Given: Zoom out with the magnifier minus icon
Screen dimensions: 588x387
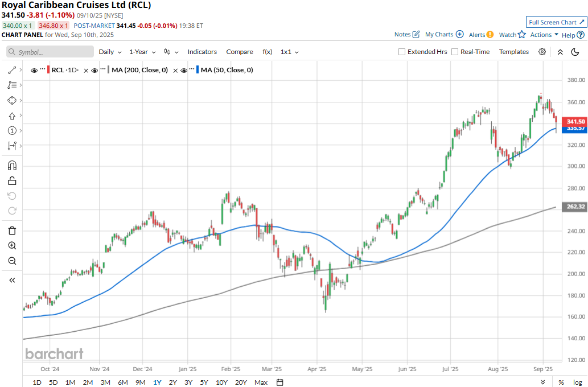Looking at the screenshot, I should pos(12,261).
